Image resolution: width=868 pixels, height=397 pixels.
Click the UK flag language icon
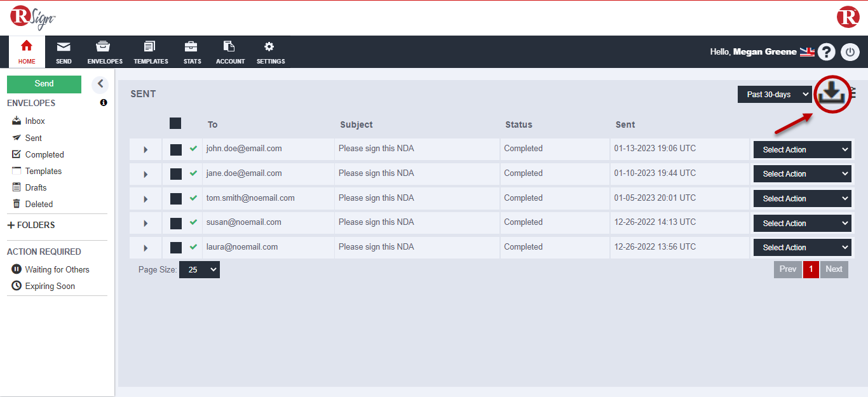[807, 52]
